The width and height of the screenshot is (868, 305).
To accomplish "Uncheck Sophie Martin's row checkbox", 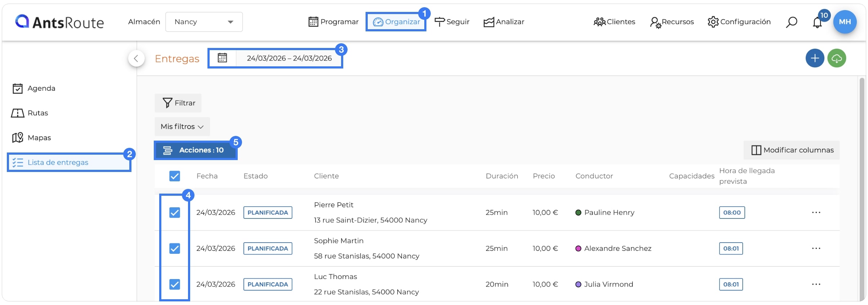I will pyautogui.click(x=175, y=248).
